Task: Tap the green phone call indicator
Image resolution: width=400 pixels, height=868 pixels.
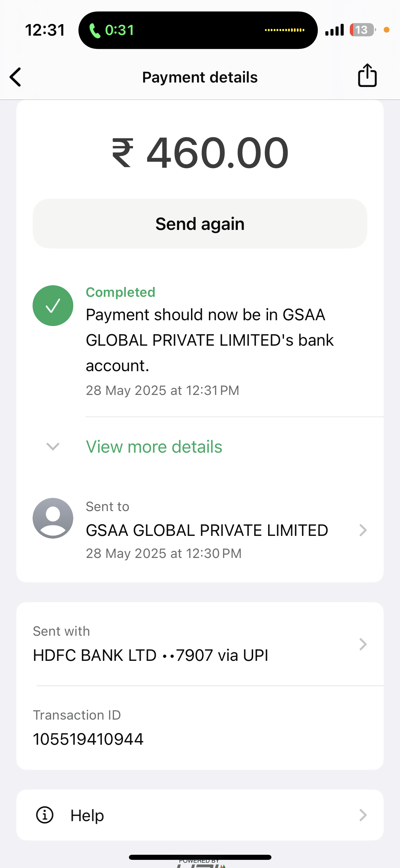Action: [x=95, y=31]
